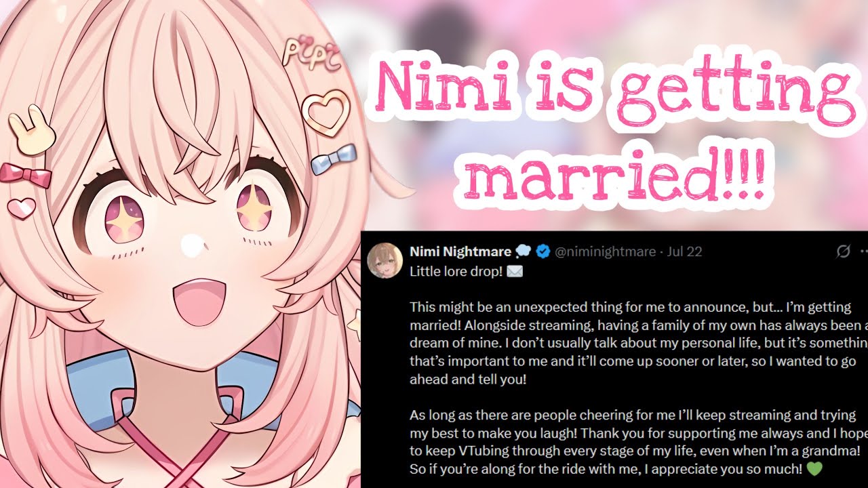Click the cloud emoji beside Nimi Nightmare name
The height and width of the screenshot is (488, 868).
[x=523, y=252]
